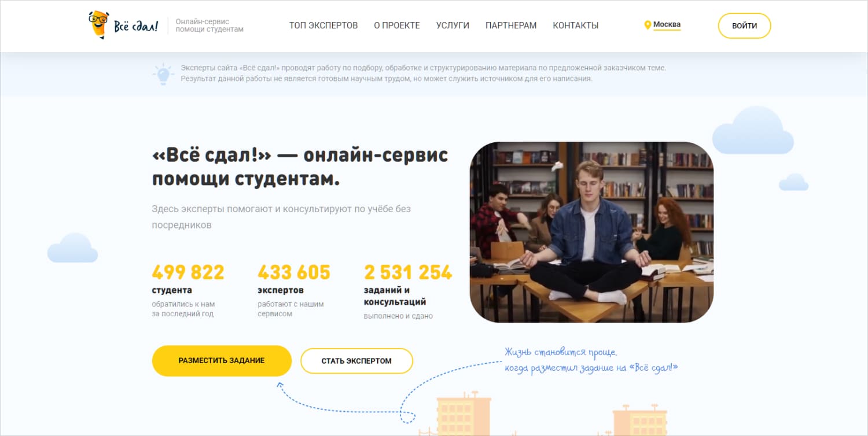The width and height of the screenshot is (868, 436).
Task: Click the РАЗМЕСТИТЬ ЗАДАНИЕ button
Action: tap(222, 361)
